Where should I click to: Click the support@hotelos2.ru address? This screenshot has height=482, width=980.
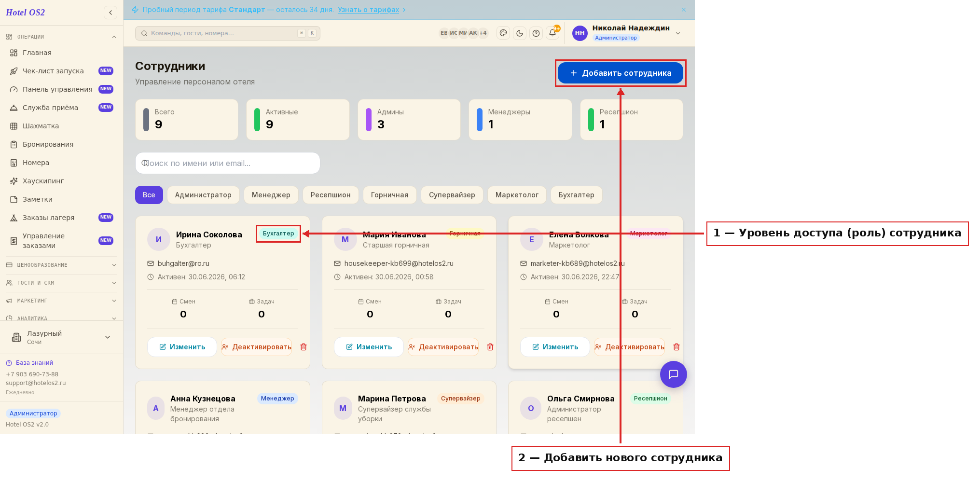[36, 383]
